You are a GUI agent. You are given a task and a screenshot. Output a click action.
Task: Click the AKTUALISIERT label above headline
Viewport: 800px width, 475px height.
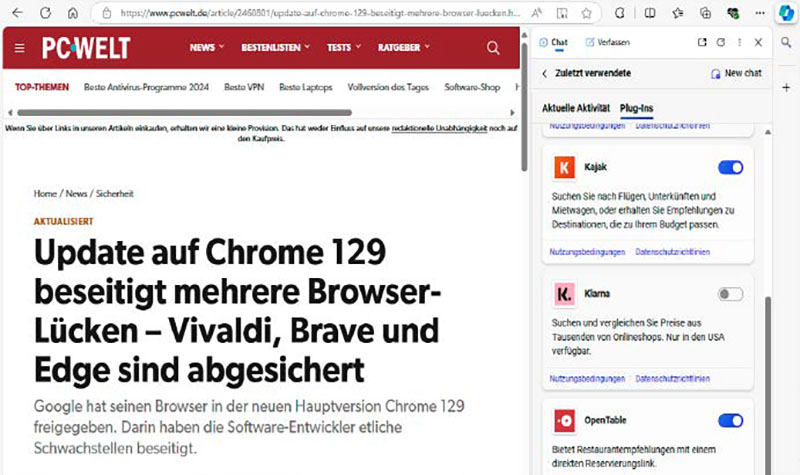point(64,221)
